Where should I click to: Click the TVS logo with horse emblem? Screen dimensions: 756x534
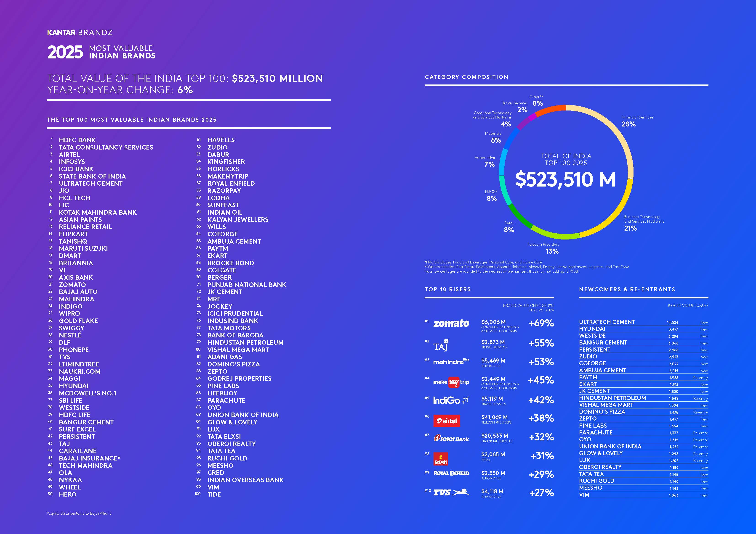(451, 492)
